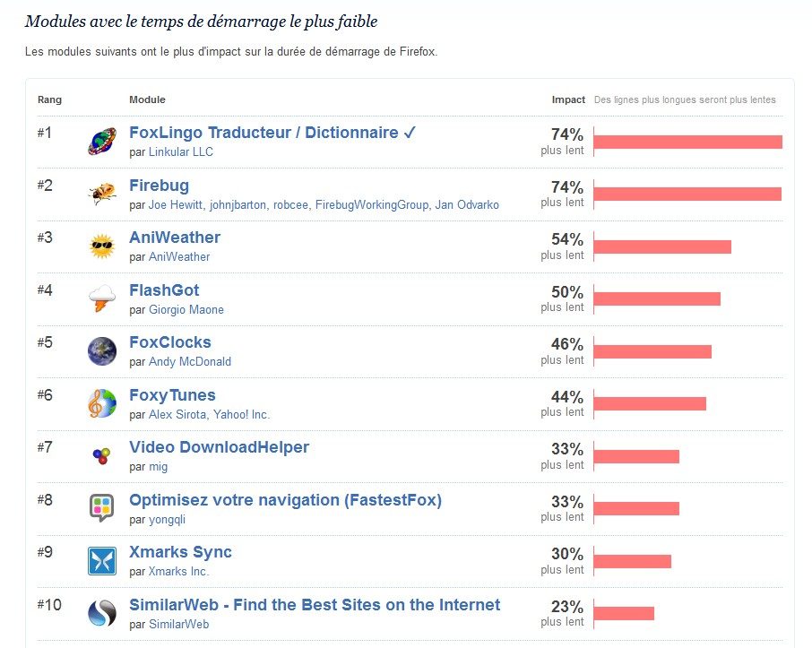Viewport: 812px width, 648px height.
Task: Open SimilarWeb - Find the Best Sites link
Action: coord(315,605)
